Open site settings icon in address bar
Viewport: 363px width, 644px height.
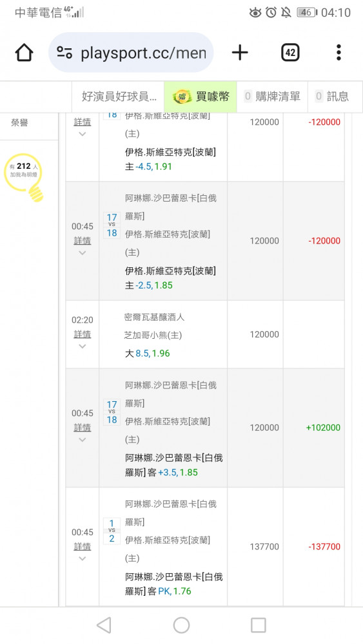point(64,53)
